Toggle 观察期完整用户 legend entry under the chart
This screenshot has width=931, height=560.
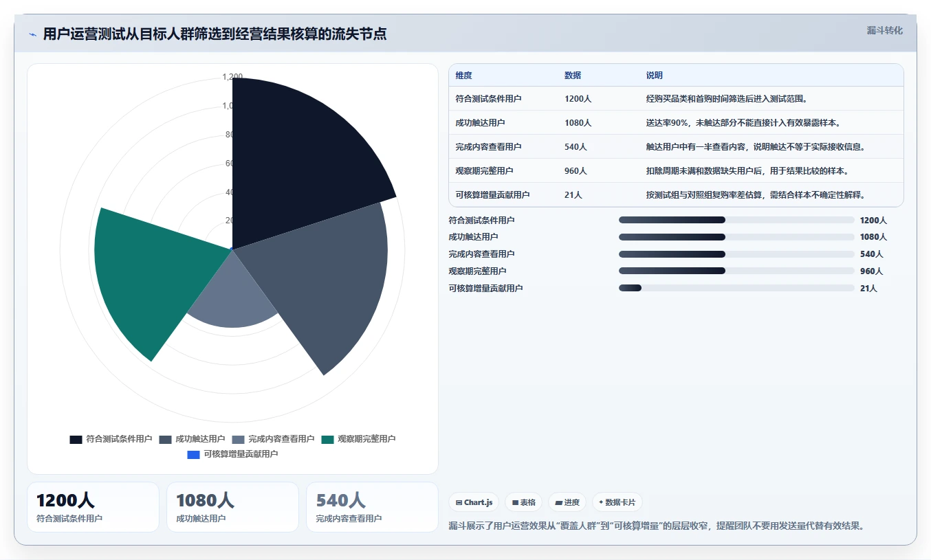pyautogui.click(x=358, y=439)
